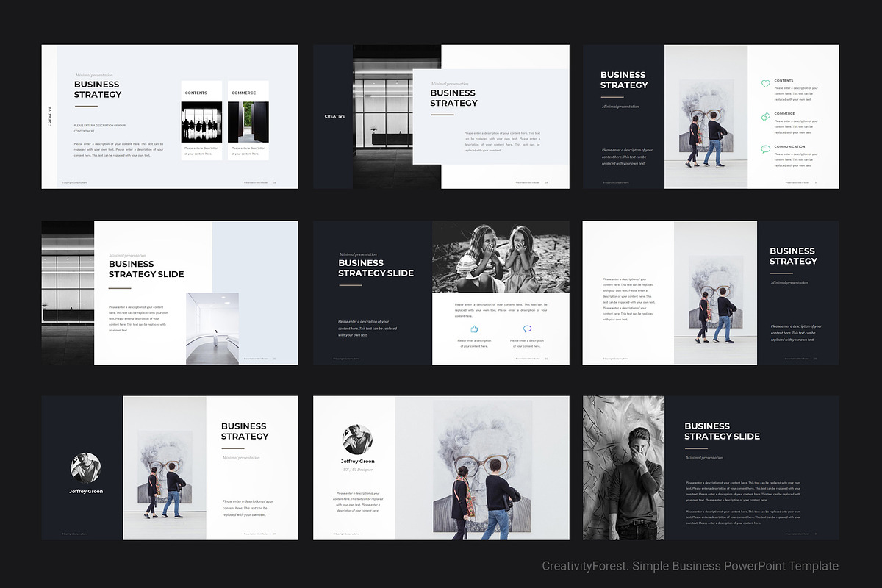Click the COMMERCE heading above the doorway photo
Viewport: 882px width, 588px height.
click(244, 93)
